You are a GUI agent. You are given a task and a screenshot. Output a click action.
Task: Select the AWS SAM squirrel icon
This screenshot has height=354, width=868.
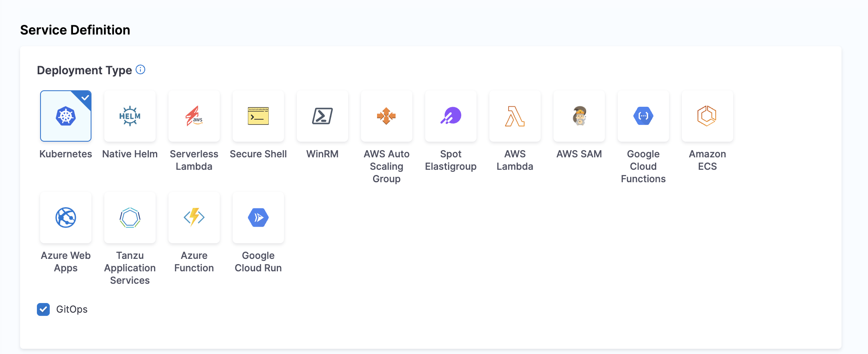(x=579, y=116)
